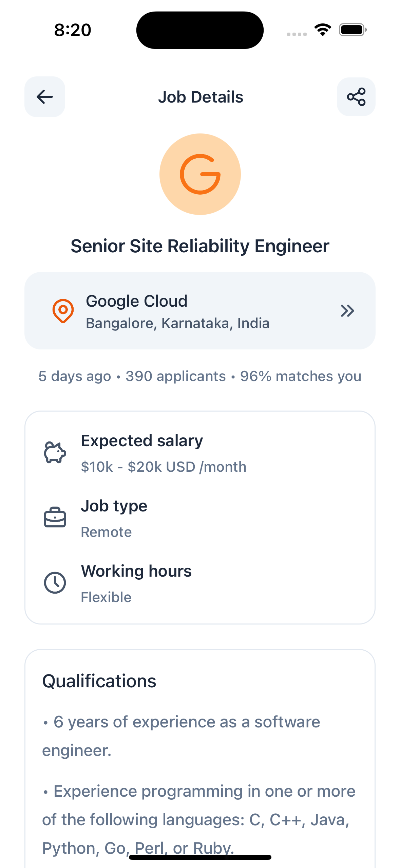400x868 pixels.
Task: Tap the orange location pin icon
Action: (63, 310)
